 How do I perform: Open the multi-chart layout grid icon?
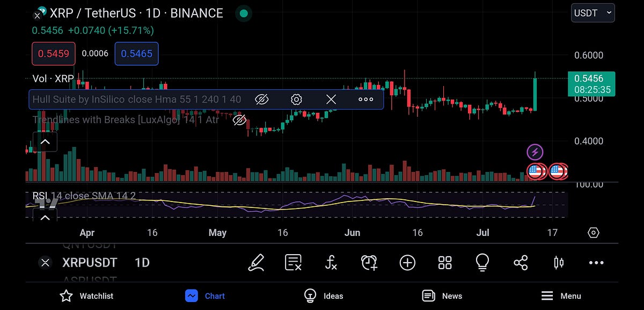tap(444, 263)
